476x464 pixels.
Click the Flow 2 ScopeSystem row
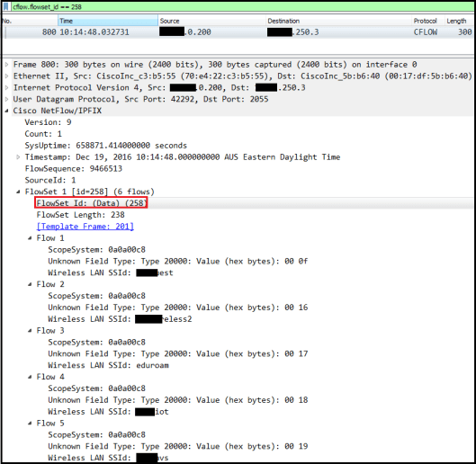coord(96,296)
